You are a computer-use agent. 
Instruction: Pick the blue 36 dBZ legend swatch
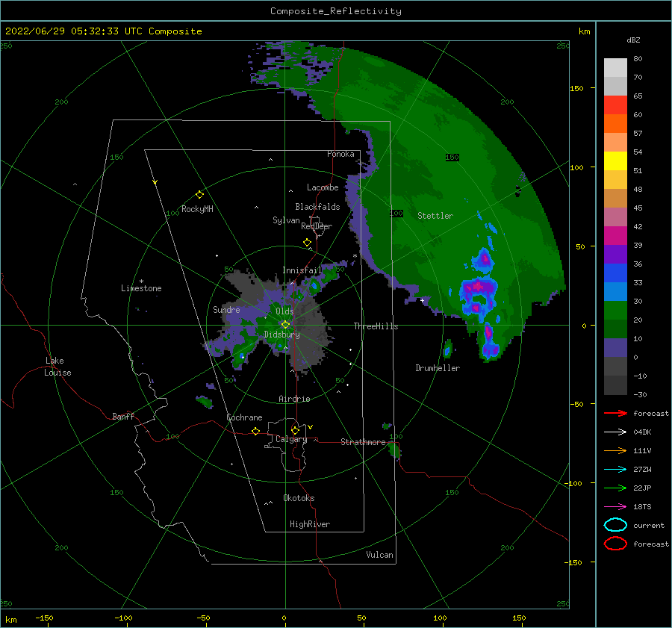[x=615, y=273]
